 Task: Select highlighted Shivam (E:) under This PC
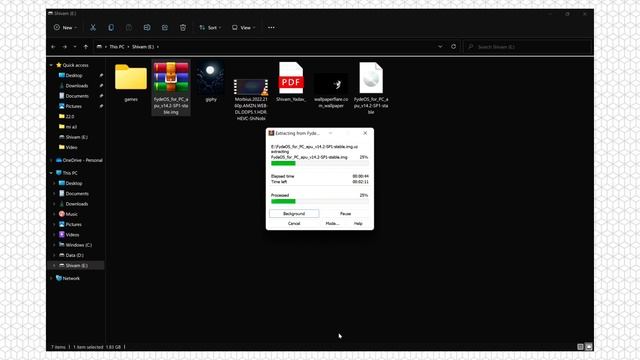(x=76, y=265)
